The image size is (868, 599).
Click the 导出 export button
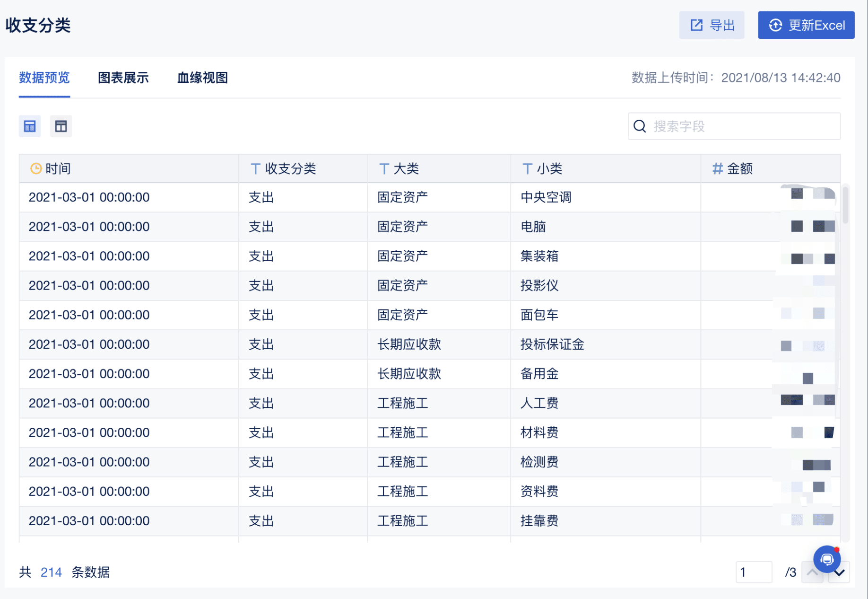(x=712, y=25)
